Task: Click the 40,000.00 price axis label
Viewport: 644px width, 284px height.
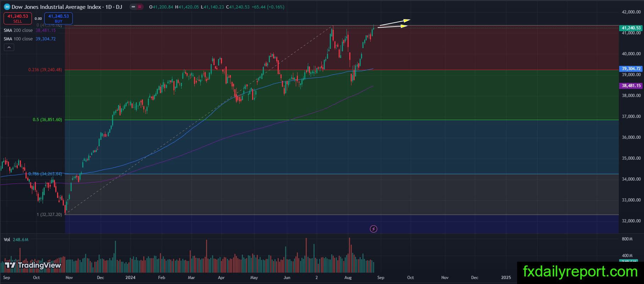Action: 631,54
